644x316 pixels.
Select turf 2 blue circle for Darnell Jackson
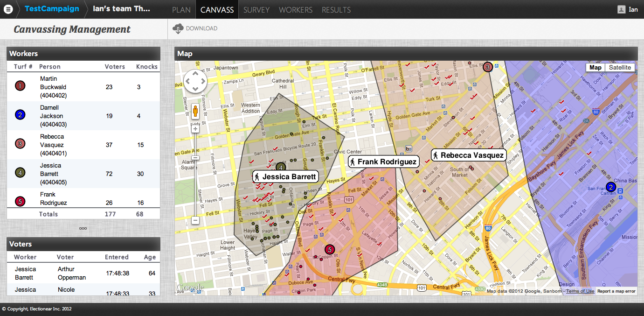pyautogui.click(x=20, y=115)
